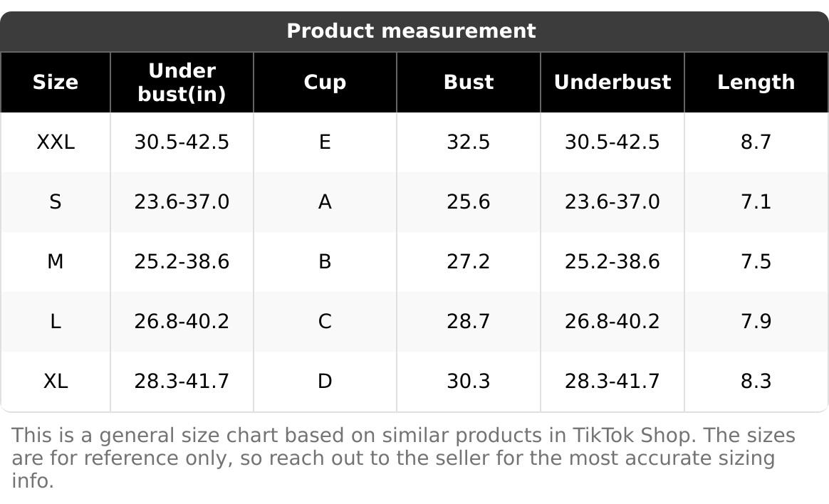Click the Length column header
The width and height of the screenshot is (829, 504).
click(756, 83)
